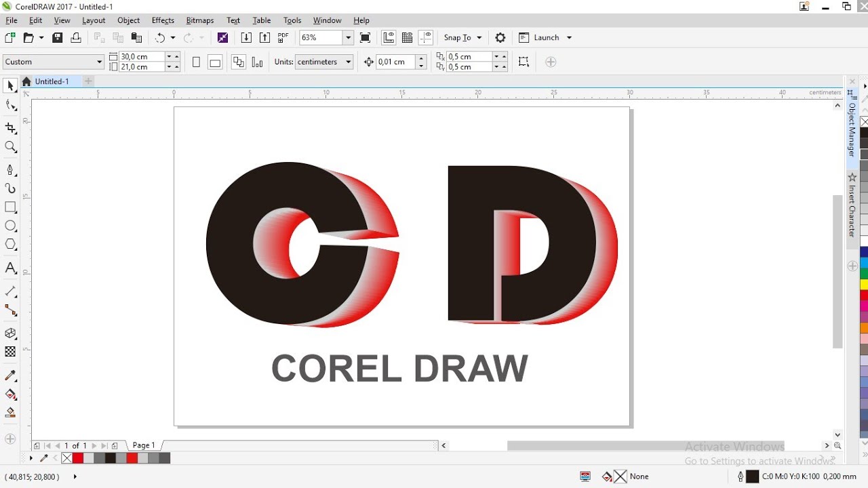The height and width of the screenshot is (488, 868).
Task: Pick the Artistic Media tool
Action: (x=10, y=188)
